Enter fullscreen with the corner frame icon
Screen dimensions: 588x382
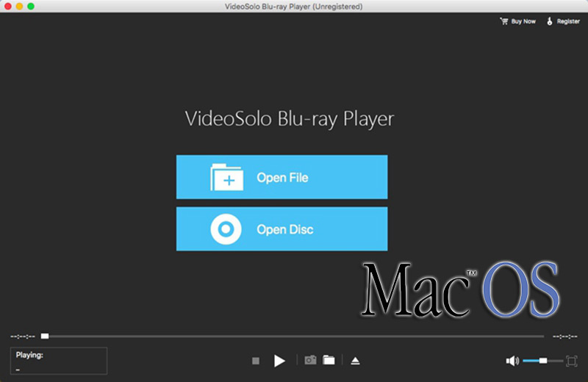pos(572,361)
